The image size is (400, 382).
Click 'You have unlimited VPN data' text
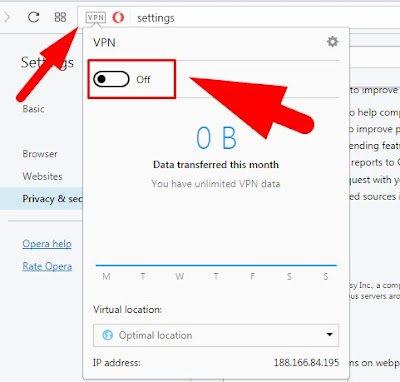(216, 184)
